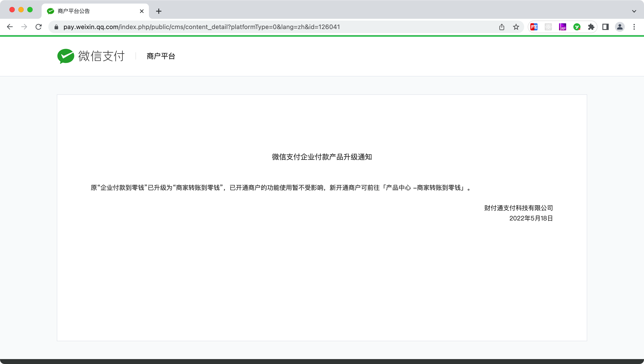Click the lock site info icon
Image resolution: width=644 pixels, height=364 pixels.
pyautogui.click(x=56, y=27)
